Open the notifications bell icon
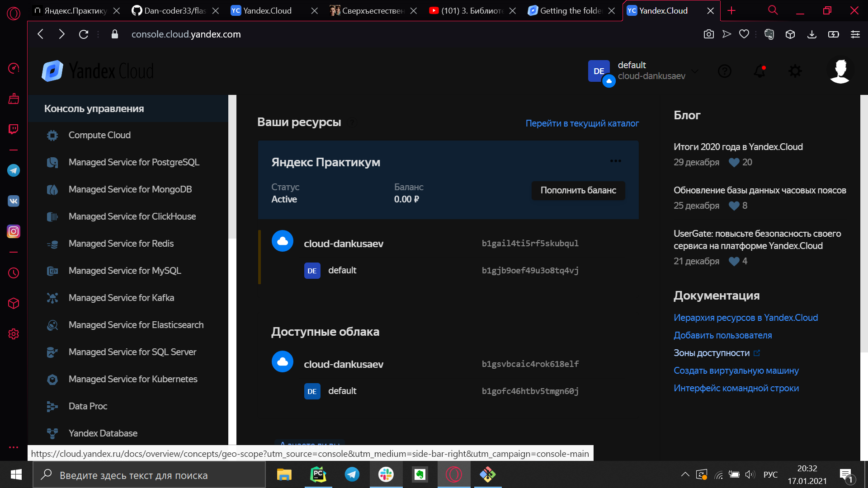 [759, 71]
